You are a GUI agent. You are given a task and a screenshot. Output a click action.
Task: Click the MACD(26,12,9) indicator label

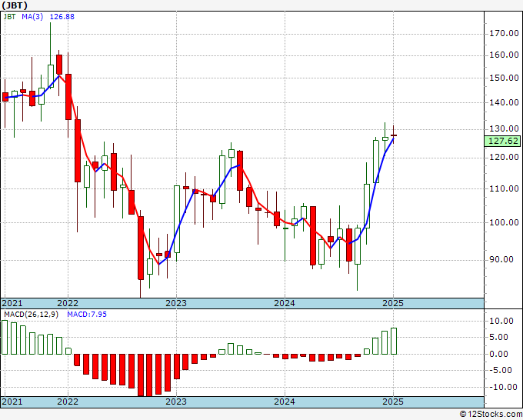(31, 315)
